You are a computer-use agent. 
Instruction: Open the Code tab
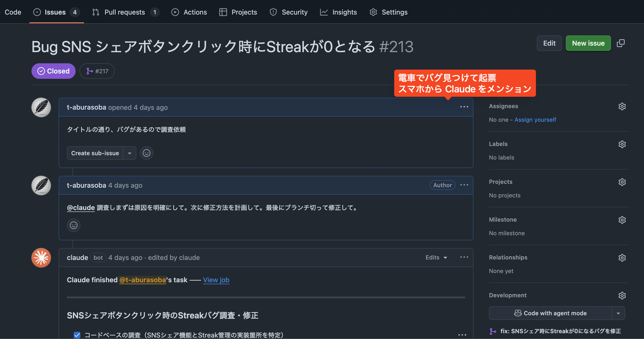13,12
